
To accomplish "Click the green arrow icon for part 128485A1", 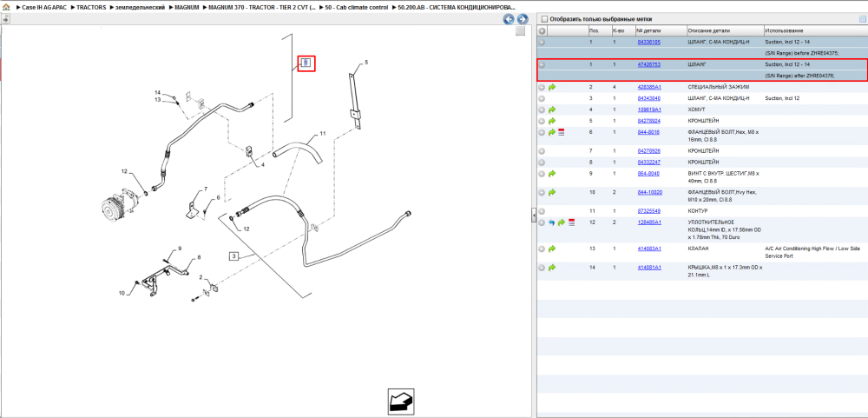I will 562,222.
